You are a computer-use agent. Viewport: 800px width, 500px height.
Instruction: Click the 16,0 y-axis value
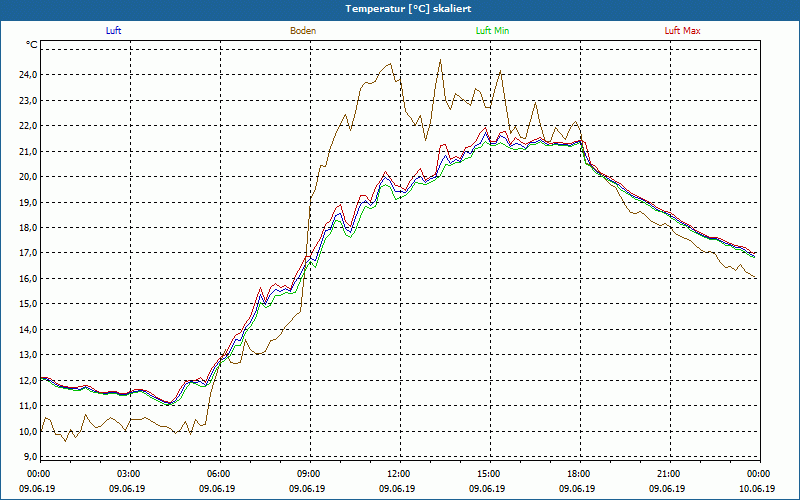pos(29,279)
